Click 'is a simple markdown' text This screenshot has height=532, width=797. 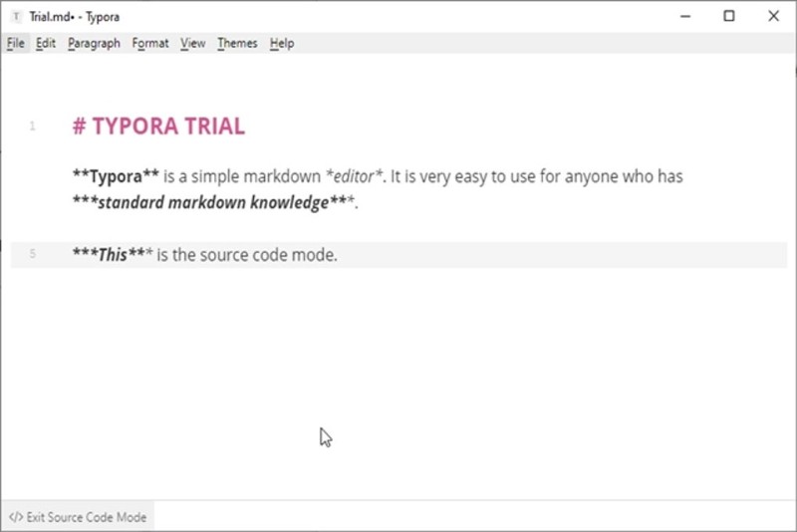[x=242, y=176]
